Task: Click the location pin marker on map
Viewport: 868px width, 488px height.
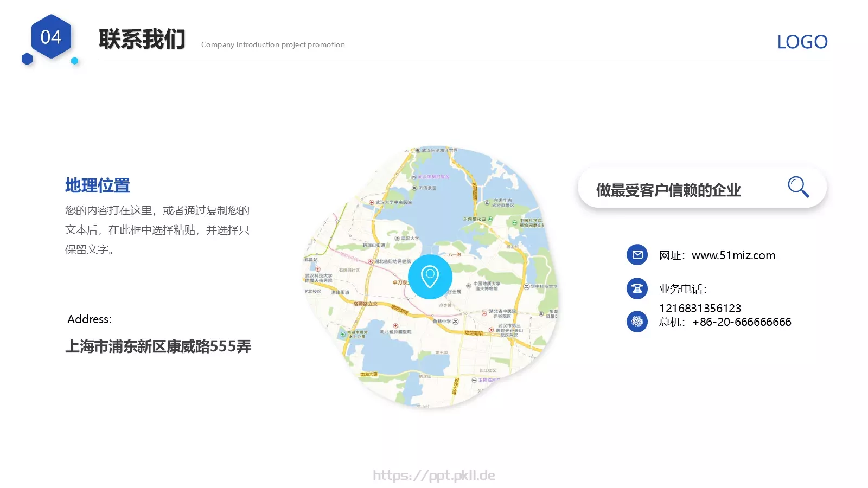Action: (x=430, y=277)
